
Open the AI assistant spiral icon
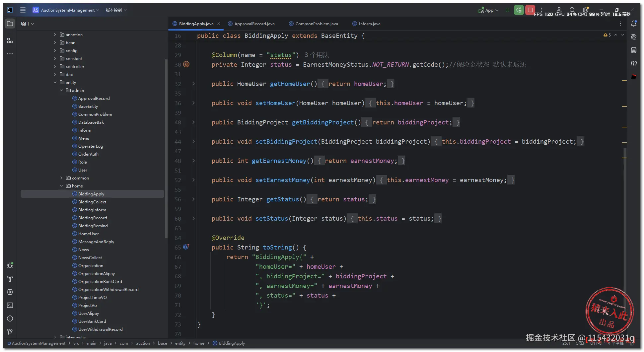click(634, 37)
